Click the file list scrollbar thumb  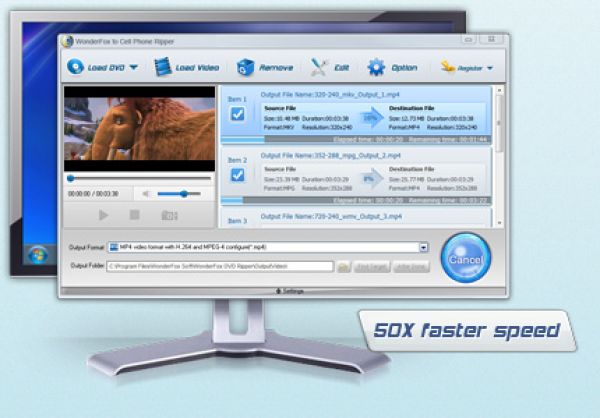pos(499,123)
